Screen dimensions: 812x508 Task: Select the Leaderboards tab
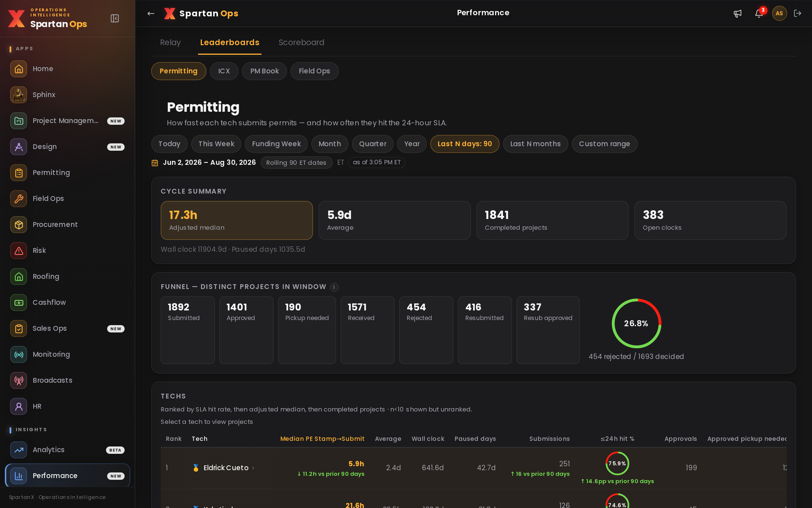[x=230, y=42]
